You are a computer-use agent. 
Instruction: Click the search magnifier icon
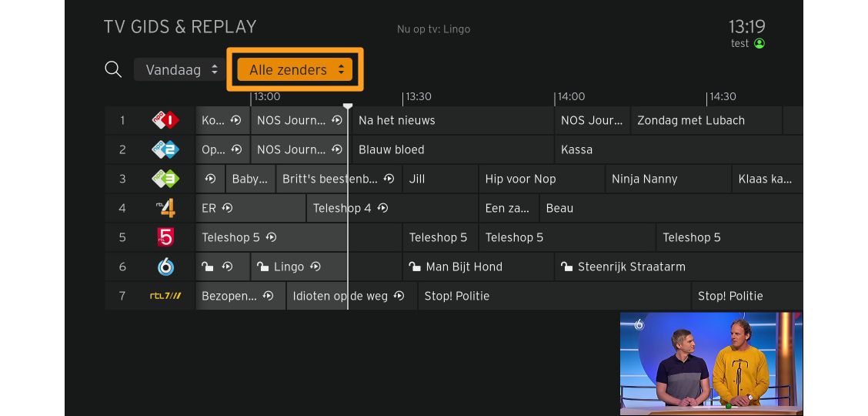pos(113,69)
